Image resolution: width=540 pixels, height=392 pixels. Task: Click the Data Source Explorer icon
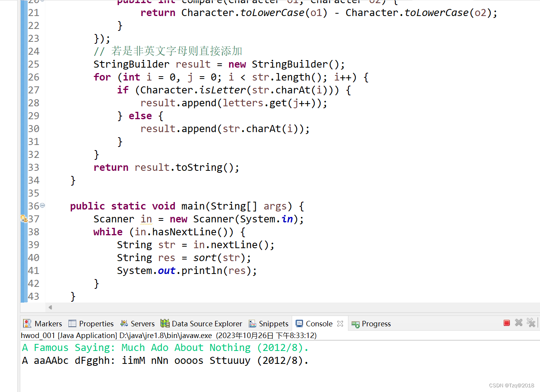[x=165, y=323]
